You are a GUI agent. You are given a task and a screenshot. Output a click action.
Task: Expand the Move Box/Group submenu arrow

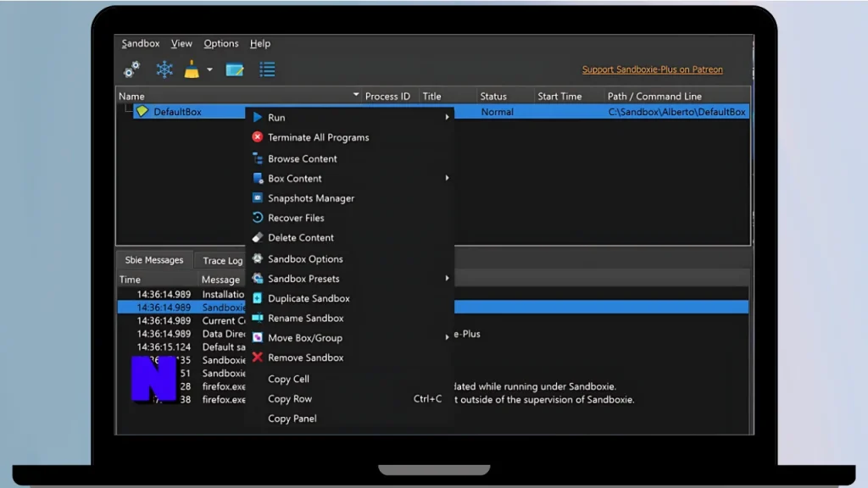pyautogui.click(x=447, y=337)
